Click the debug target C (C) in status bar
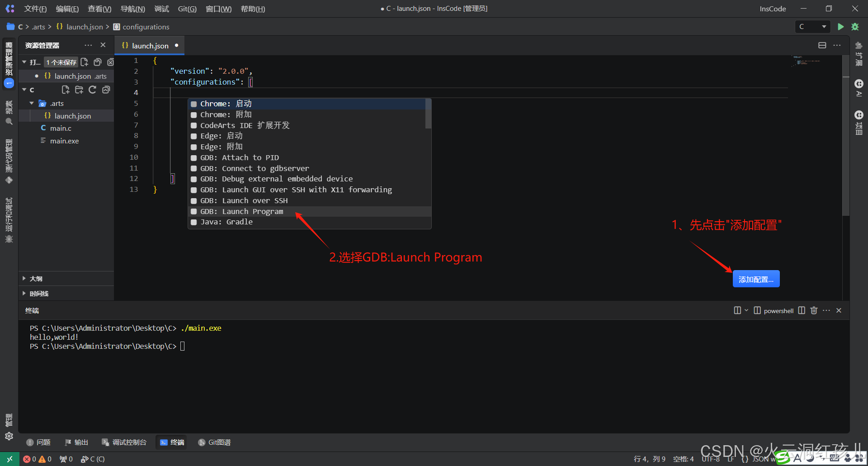Viewport: 868px width, 466px height. (x=93, y=459)
